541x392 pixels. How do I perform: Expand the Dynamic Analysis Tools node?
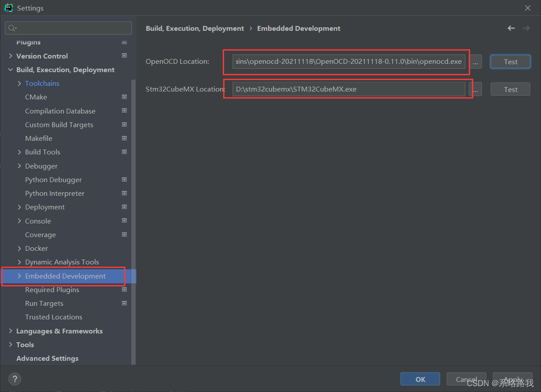(19, 262)
